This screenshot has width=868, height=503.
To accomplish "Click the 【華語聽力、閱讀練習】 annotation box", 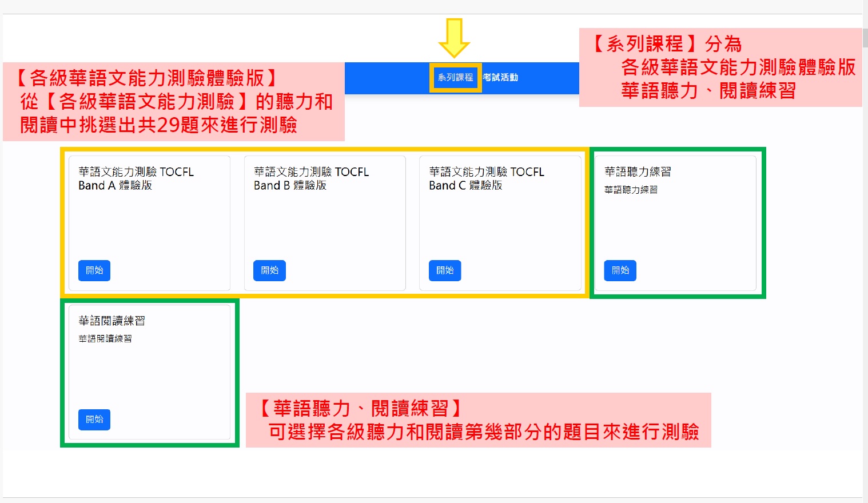I will [x=478, y=420].
